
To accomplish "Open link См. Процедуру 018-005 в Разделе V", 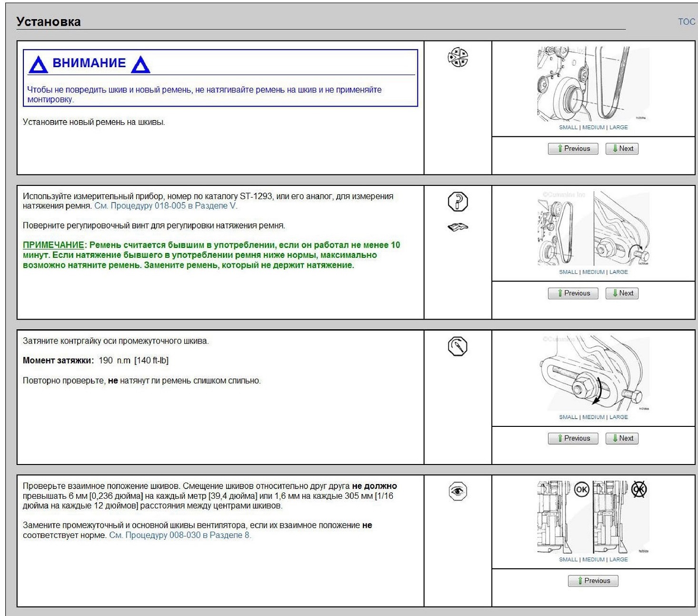I will [x=166, y=206].
